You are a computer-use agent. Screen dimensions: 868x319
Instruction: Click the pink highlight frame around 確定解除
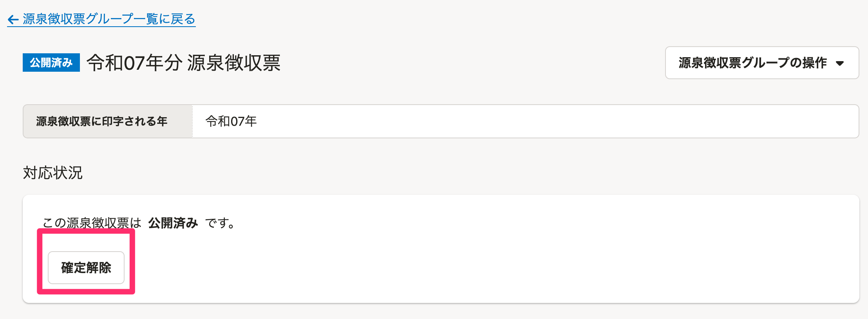[132, 262]
